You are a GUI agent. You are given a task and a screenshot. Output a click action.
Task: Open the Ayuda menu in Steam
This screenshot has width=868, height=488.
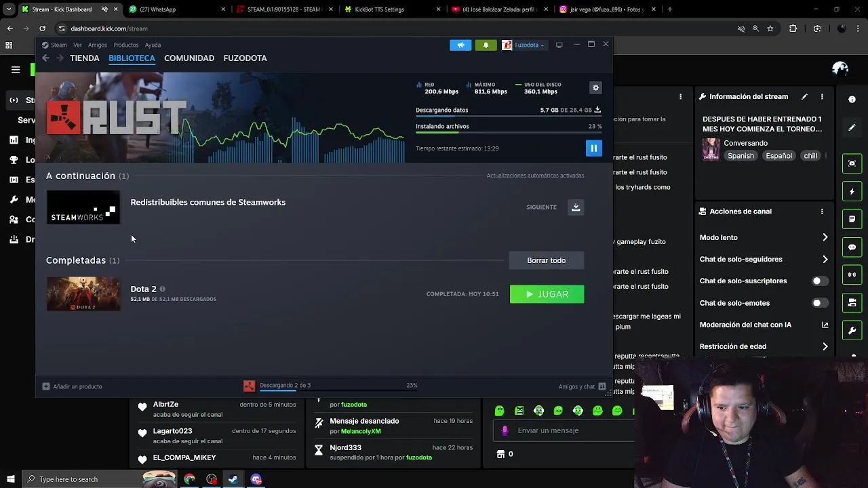(x=153, y=45)
